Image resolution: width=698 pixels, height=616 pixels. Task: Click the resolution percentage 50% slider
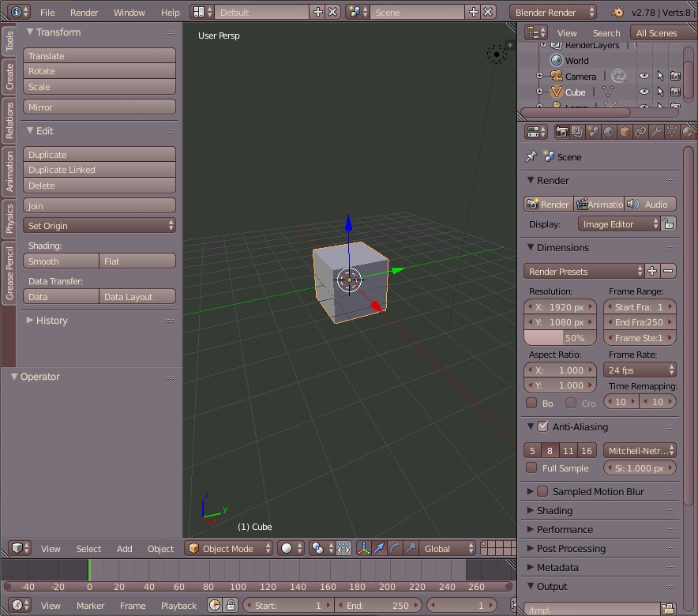pyautogui.click(x=560, y=337)
